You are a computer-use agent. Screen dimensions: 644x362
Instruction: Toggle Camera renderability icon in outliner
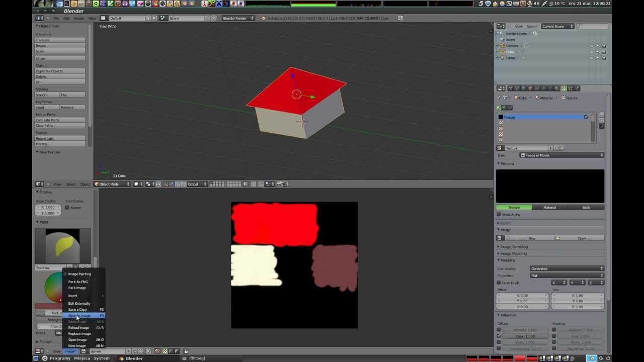604,46
